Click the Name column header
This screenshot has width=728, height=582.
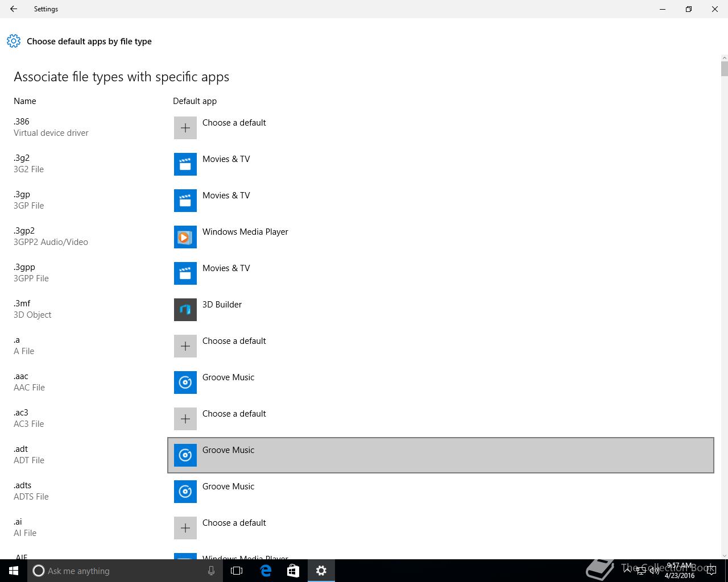25,101
